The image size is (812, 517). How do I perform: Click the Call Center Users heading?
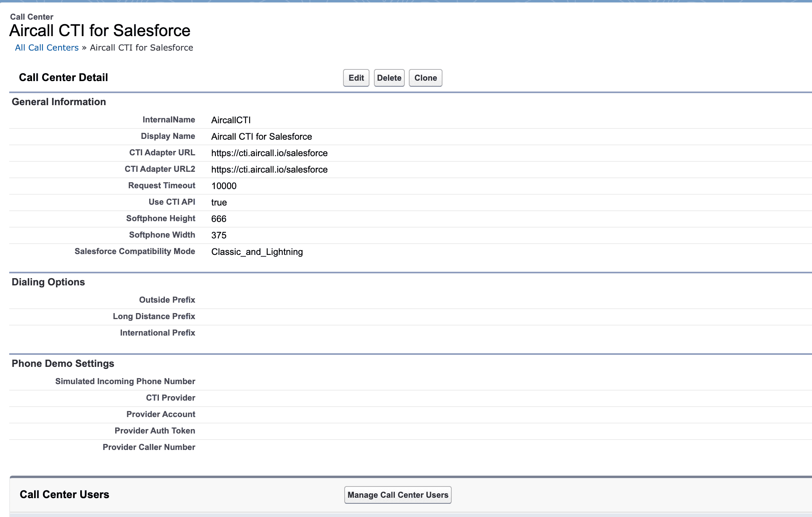pyautogui.click(x=64, y=495)
